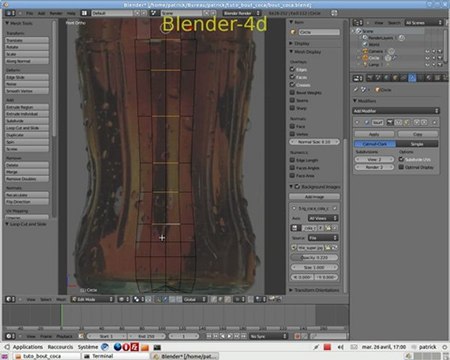
Task: Click the World icon in outliner
Action: point(365,44)
